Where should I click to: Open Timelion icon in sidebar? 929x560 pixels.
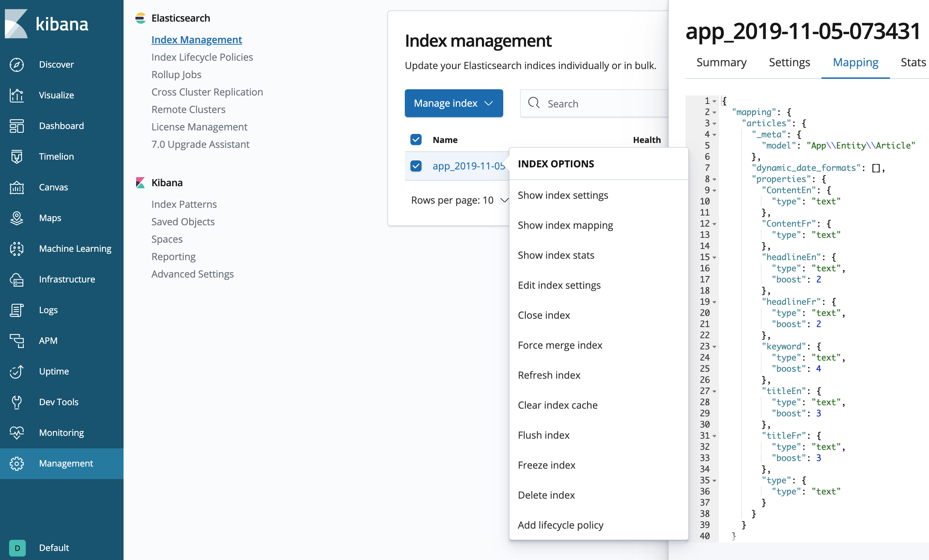(17, 157)
